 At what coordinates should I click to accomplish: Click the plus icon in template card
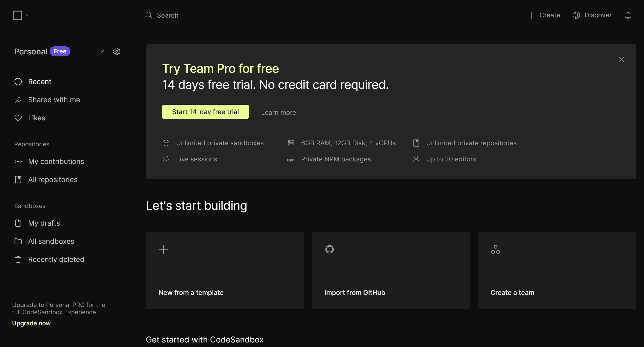tap(163, 249)
